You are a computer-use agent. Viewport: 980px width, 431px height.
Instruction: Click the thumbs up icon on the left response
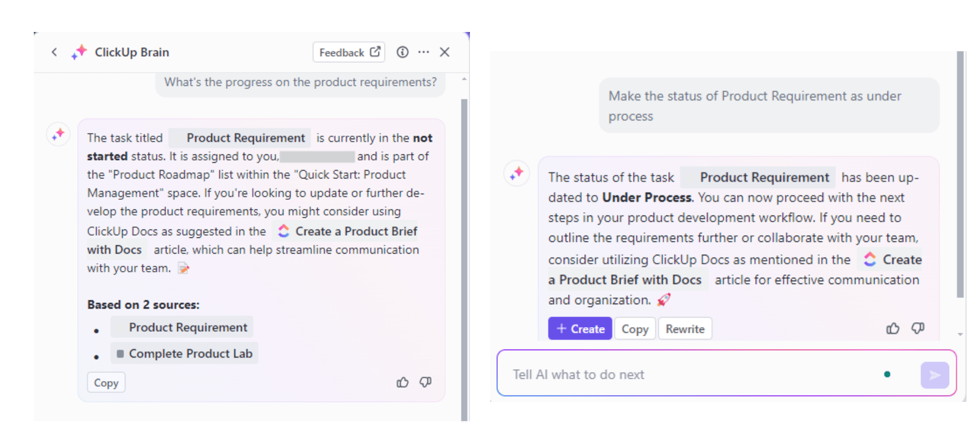pyautogui.click(x=403, y=382)
